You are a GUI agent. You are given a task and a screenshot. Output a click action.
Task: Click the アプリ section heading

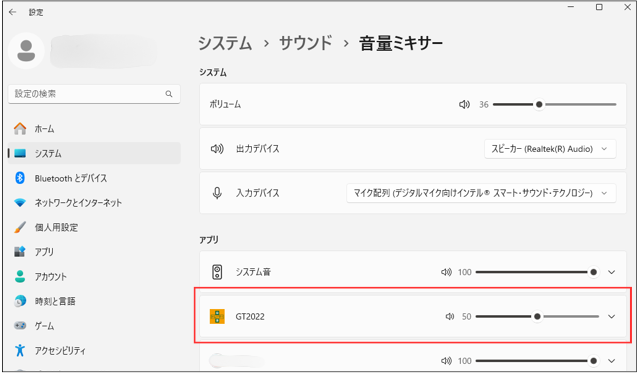[209, 240]
